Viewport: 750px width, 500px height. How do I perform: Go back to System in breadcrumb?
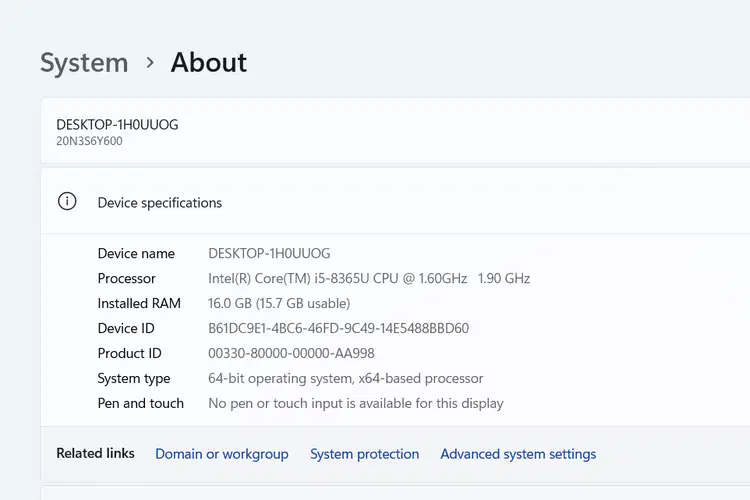pyautogui.click(x=84, y=63)
